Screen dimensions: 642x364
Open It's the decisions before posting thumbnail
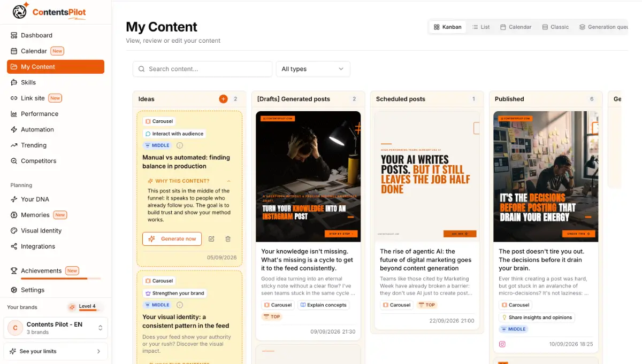tap(546, 176)
